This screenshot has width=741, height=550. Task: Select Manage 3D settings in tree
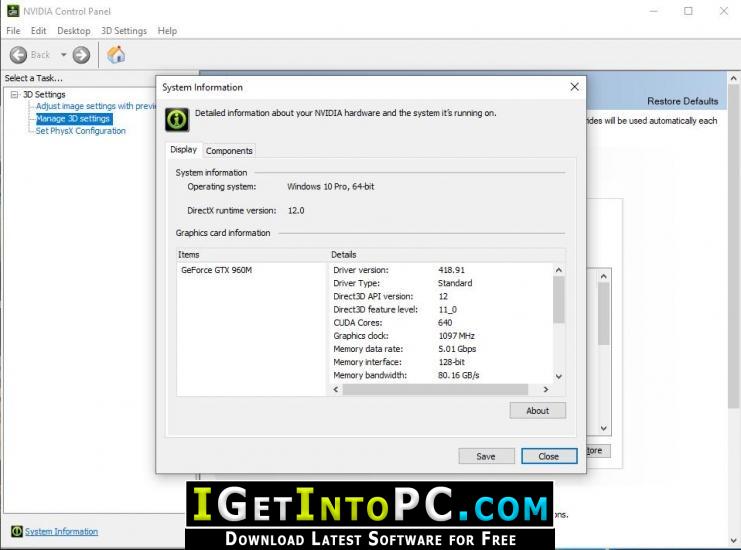pyautogui.click(x=73, y=119)
